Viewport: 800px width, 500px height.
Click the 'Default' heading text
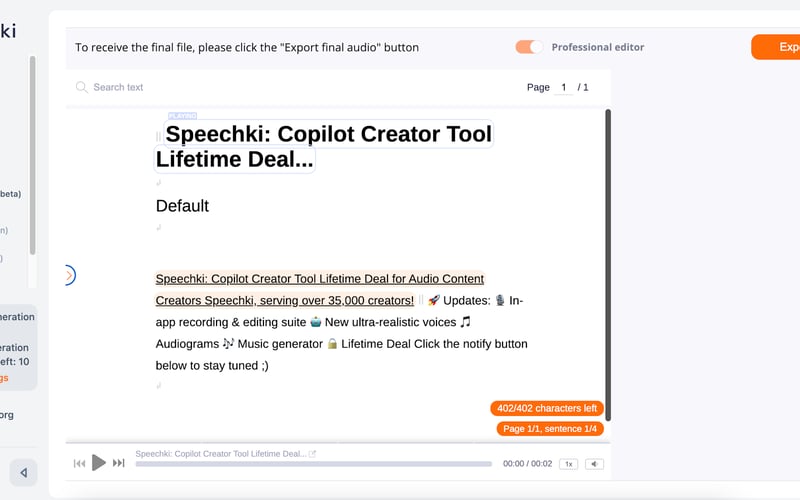click(182, 206)
